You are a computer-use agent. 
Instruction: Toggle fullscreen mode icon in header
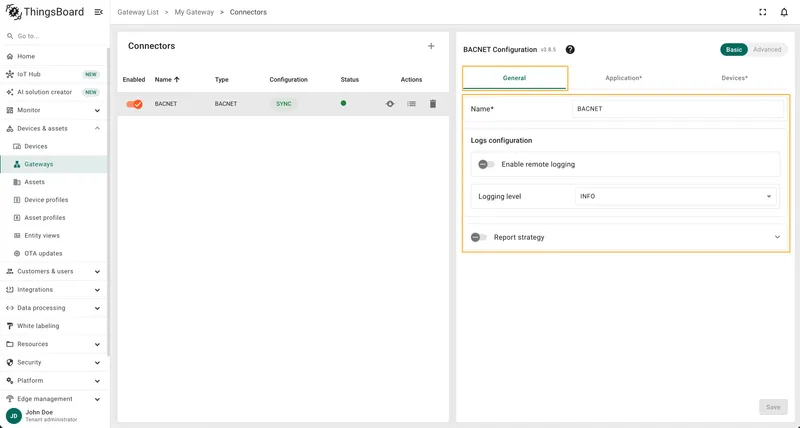tap(763, 12)
